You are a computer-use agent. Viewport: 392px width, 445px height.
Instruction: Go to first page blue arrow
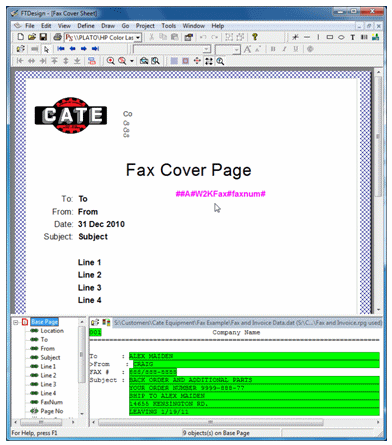click(61, 49)
